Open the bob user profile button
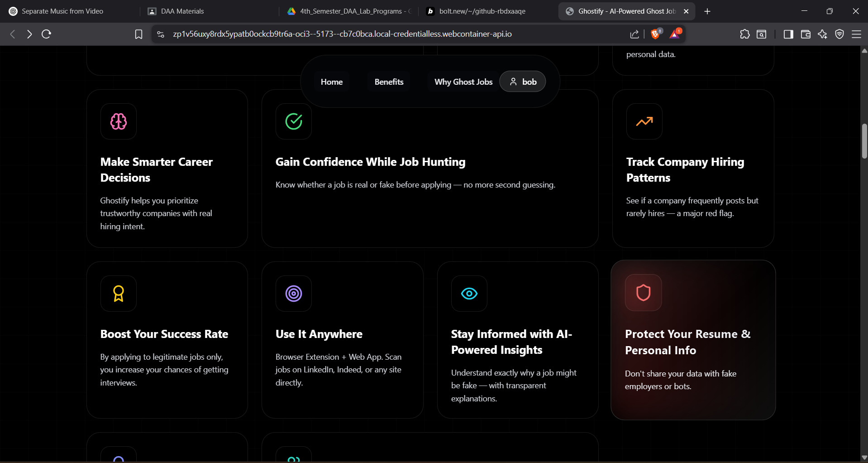This screenshot has width=868, height=463. [x=523, y=82]
